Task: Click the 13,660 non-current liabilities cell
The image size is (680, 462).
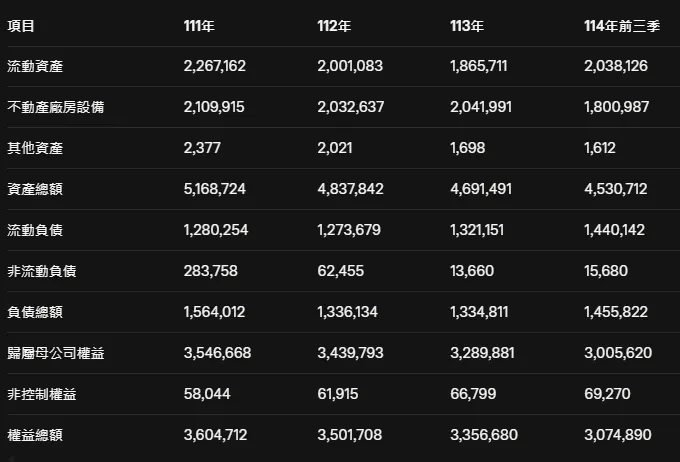Action: pos(472,271)
